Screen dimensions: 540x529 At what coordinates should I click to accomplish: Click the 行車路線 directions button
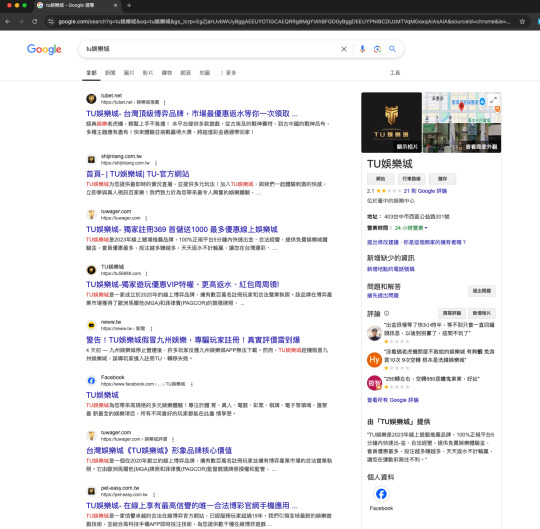[x=412, y=179]
